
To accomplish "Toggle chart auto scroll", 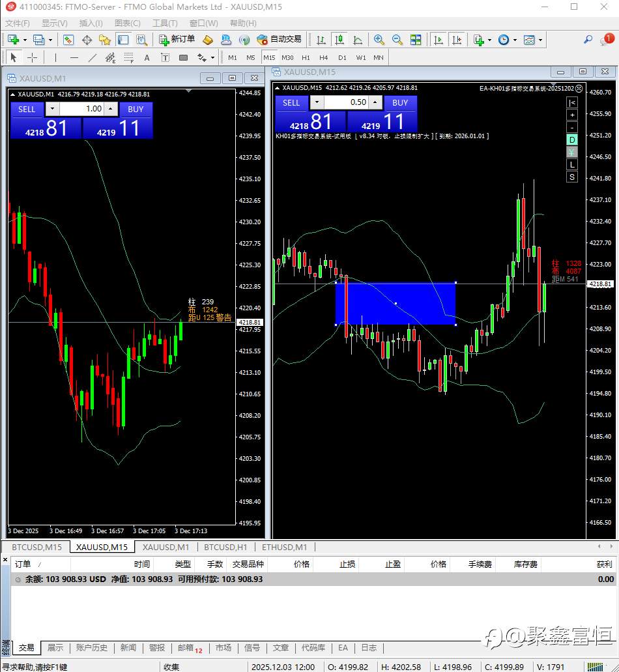I will [439, 40].
